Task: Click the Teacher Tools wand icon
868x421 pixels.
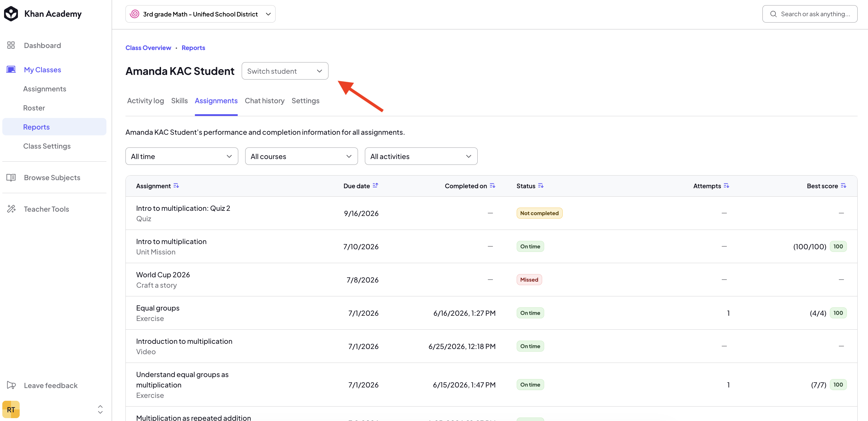Action: coord(11,209)
